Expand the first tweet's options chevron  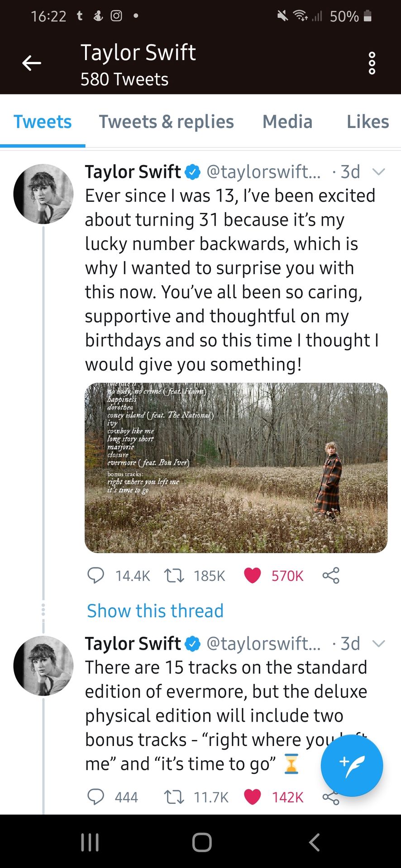(x=378, y=172)
